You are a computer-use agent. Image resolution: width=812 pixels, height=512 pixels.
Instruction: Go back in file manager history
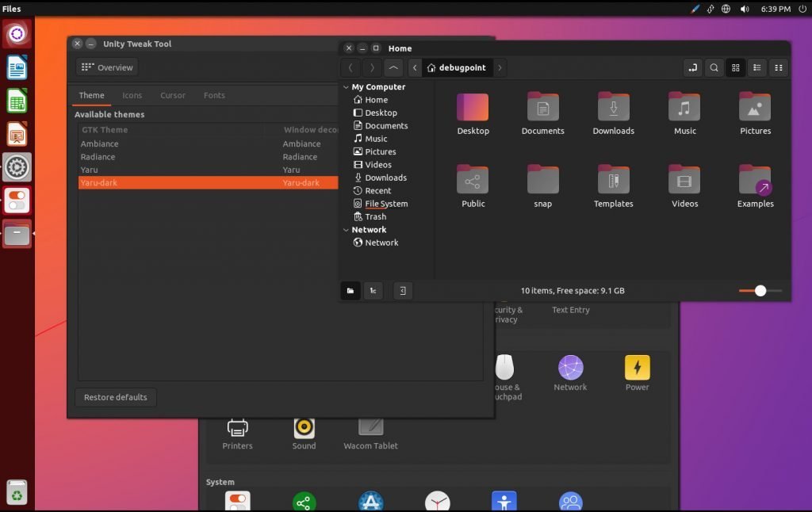pyautogui.click(x=350, y=68)
